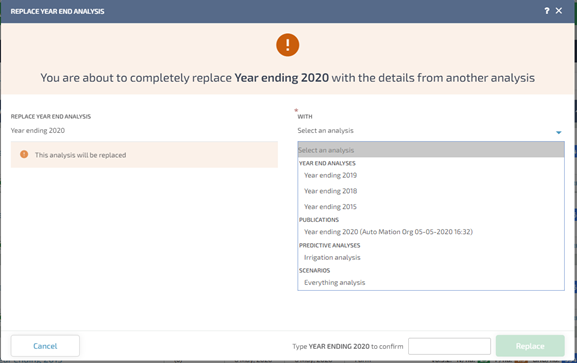The height and width of the screenshot is (363, 577).
Task: Click the PUBLICATIONS group heading
Action: (319, 220)
